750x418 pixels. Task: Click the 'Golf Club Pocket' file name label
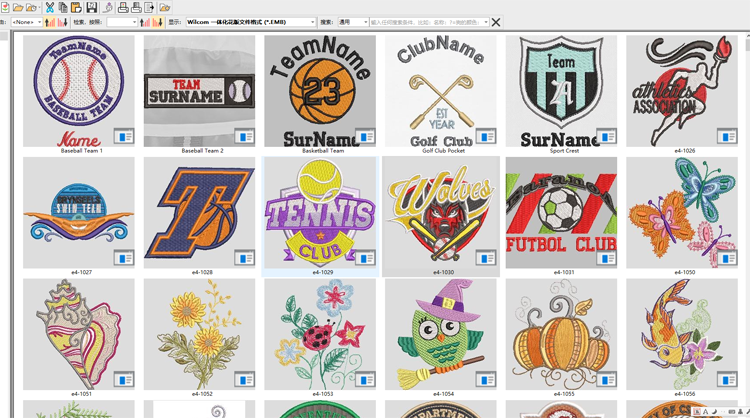[443, 151]
